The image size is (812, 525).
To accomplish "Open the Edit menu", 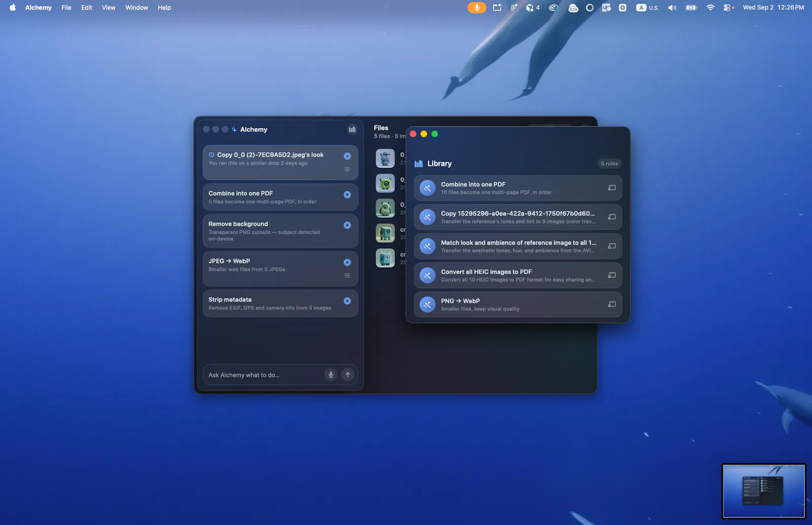I will click(87, 8).
